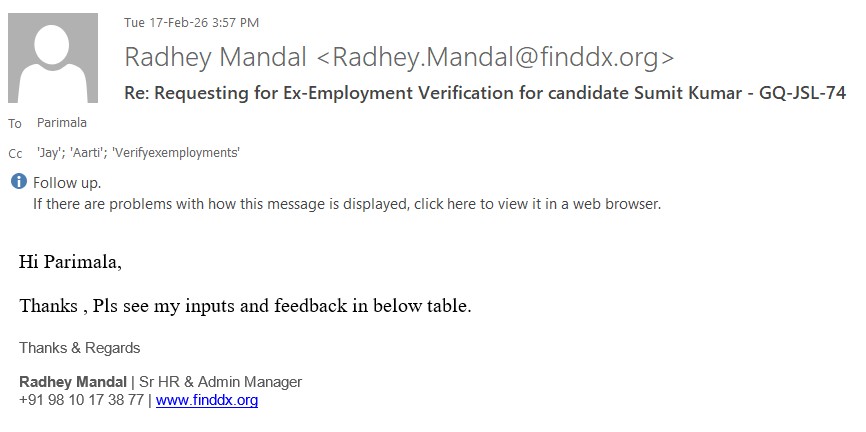866x432 pixels.
Task: Click the To recipient Parimala
Action: [62, 123]
